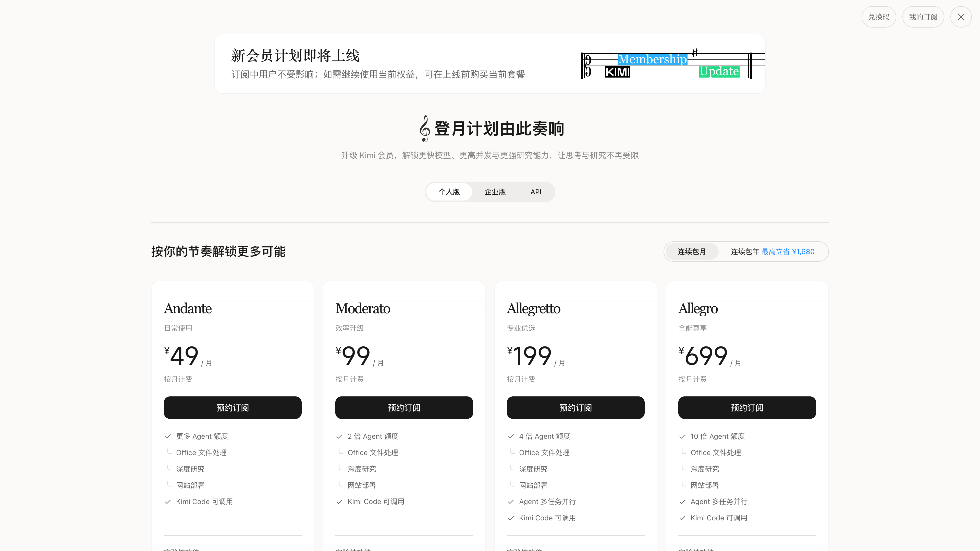Click the ¥99 price on Moderato

tap(353, 356)
